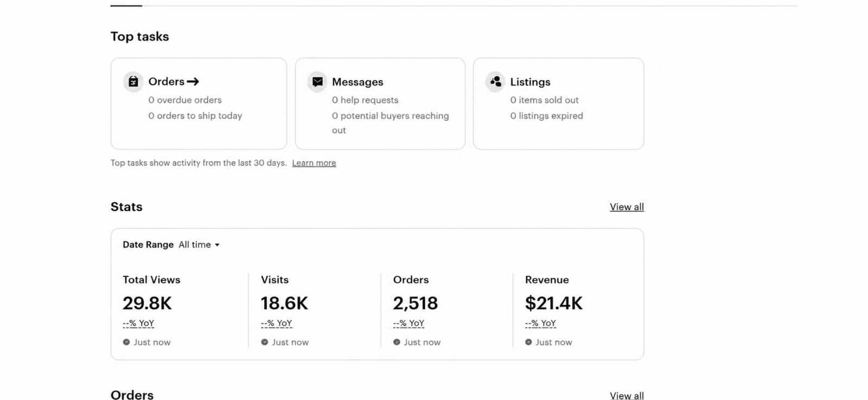Click the status dot under Revenue
The image size is (868, 400).
(x=528, y=343)
